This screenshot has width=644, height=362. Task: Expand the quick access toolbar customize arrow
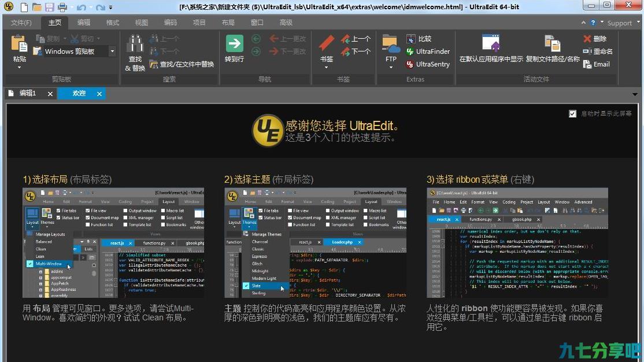point(110,8)
